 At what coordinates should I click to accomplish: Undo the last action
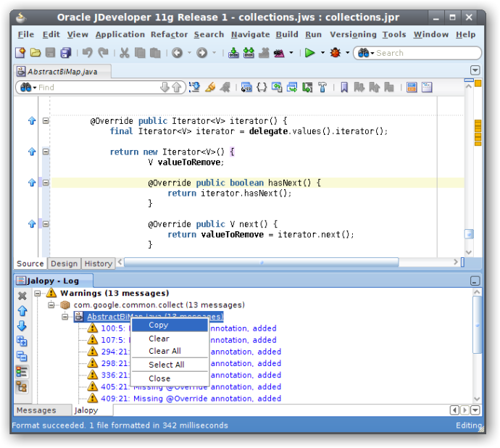click(x=87, y=53)
